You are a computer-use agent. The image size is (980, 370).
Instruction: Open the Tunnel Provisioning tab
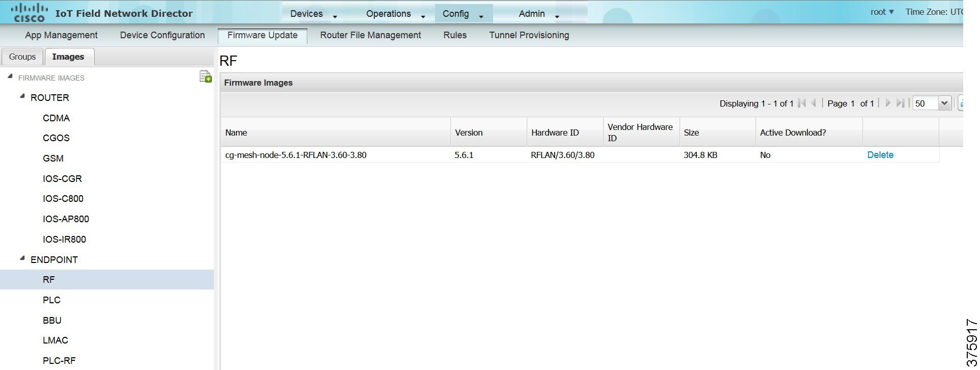pyautogui.click(x=529, y=35)
